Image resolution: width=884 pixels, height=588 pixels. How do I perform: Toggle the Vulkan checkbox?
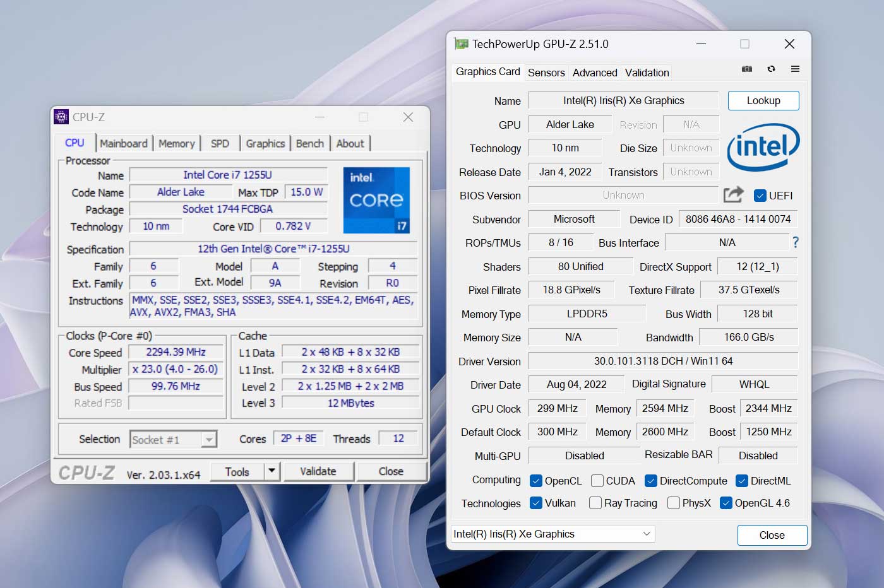tap(536, 503)
